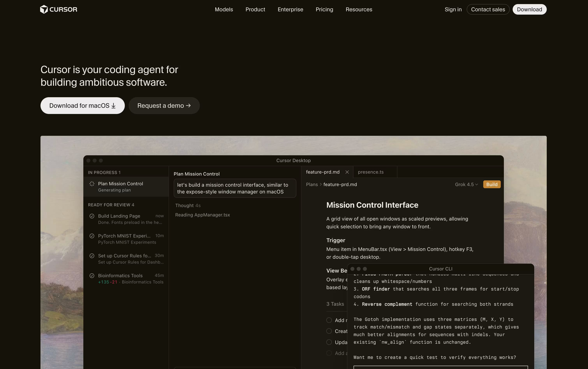The width and height of the screenshot is (588, 369).
Task: Click the feature-prd.md breadcrumb
Action: tap(340, 184)
